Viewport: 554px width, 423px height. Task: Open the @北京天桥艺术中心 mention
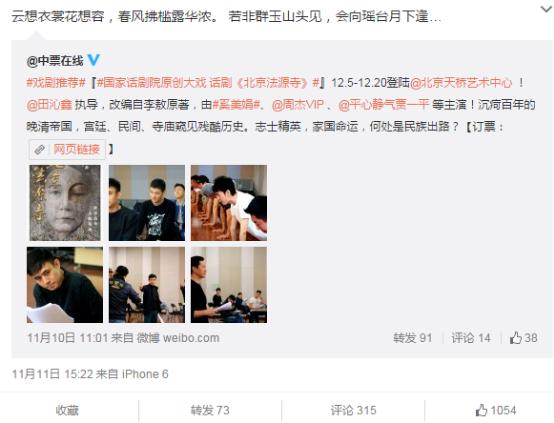[461, 83]
